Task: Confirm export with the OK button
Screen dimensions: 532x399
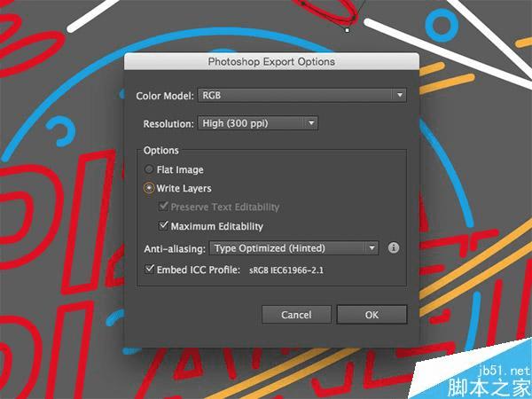Action: (372, 315)
